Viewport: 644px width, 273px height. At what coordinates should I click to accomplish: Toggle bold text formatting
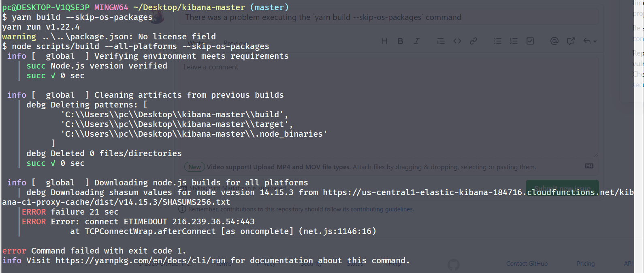point(400,41)
